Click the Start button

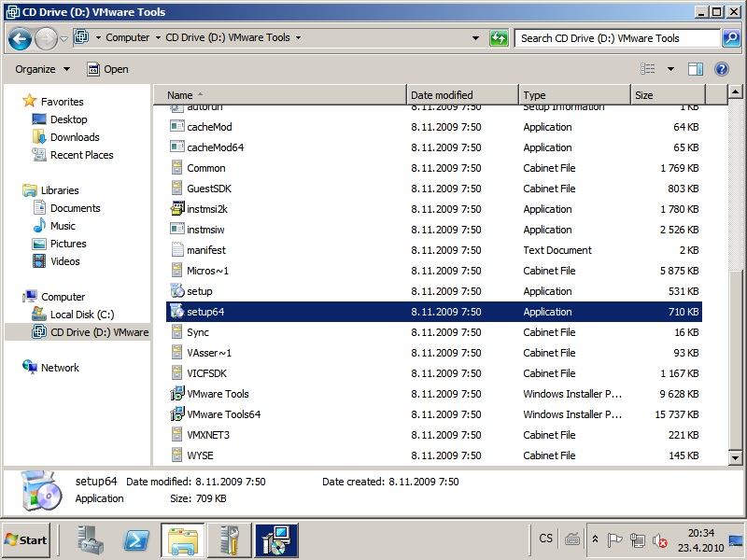pyautogui.click(x=26, y=539)
